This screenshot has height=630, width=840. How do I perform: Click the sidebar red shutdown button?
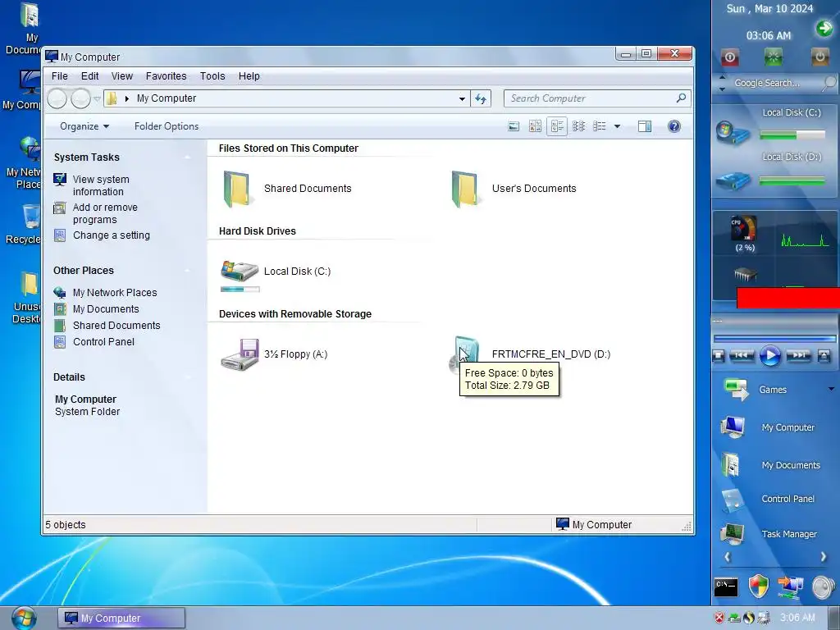point(729,57)
